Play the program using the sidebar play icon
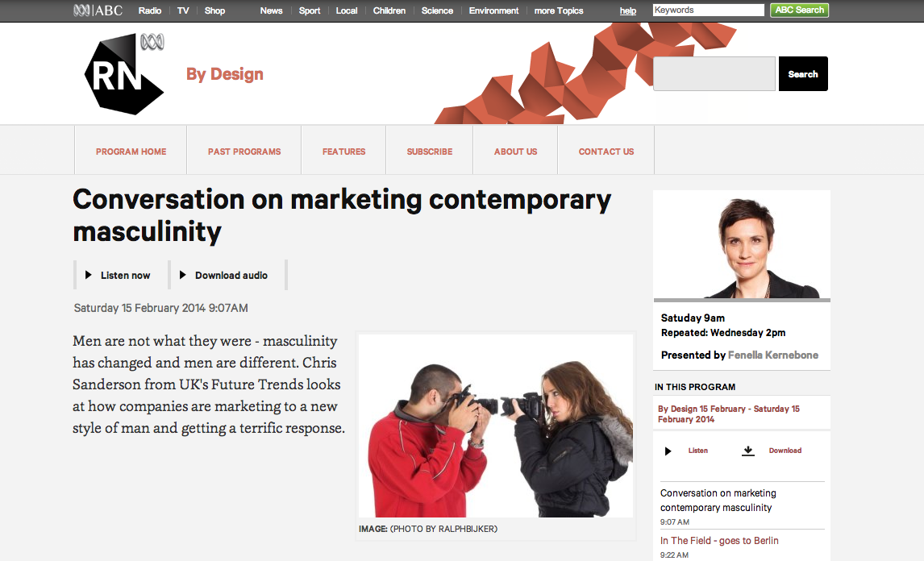 coord(668,451)
